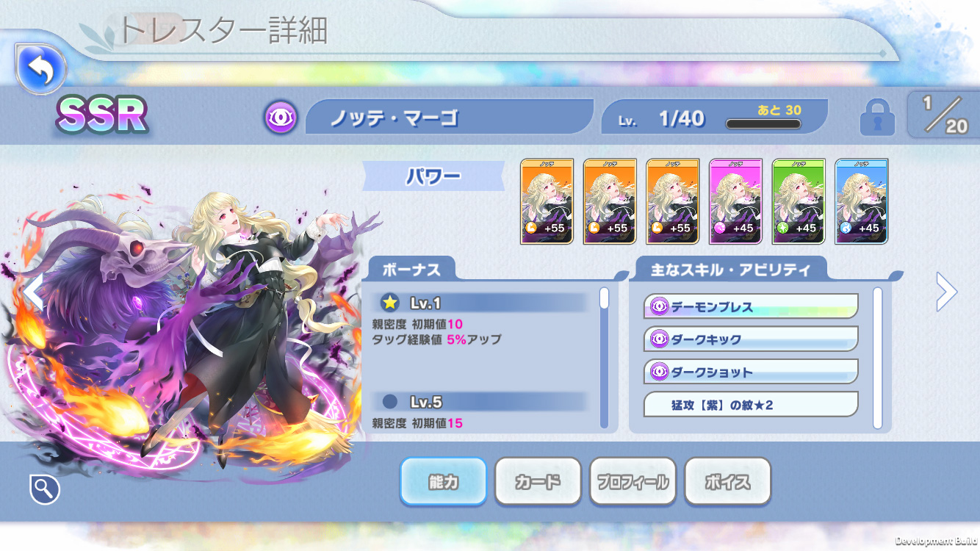The height and width of the screenshot is (551, 980).
Task: Click the pink +45 card thumbnail
Action: click(x=735, y=201)
